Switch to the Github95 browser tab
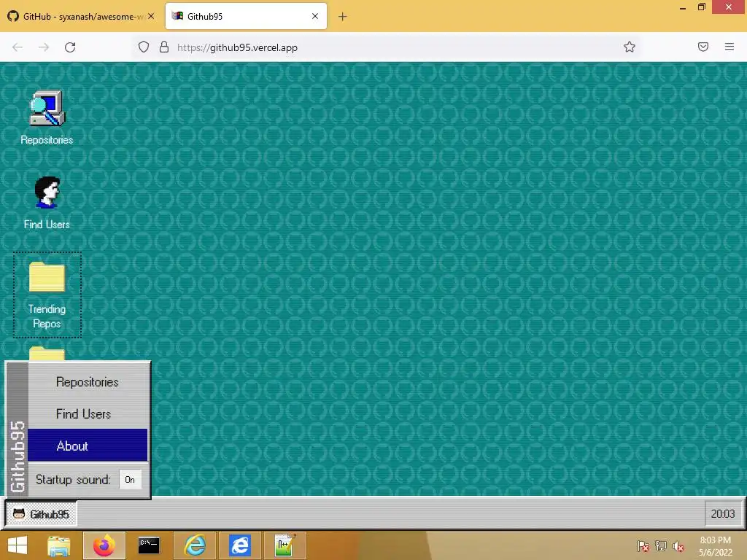This screenshot has height=560, width=747. click(x=246, y=16)
